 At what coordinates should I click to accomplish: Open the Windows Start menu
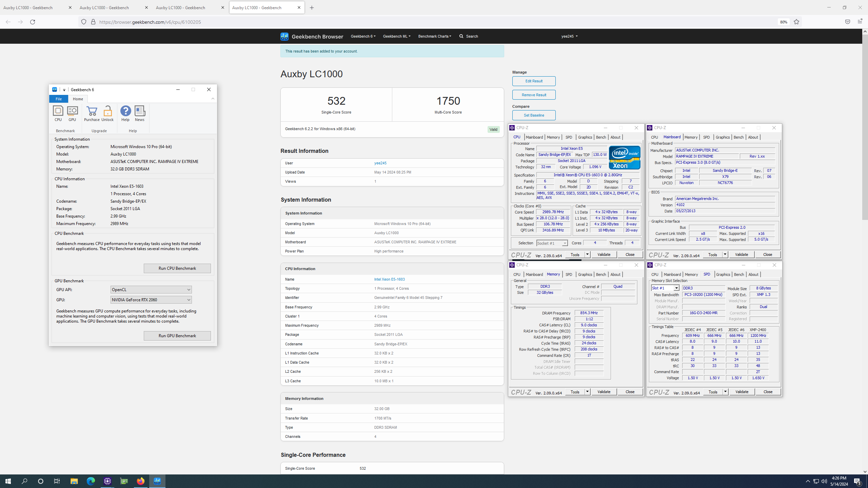coord(8,481)
